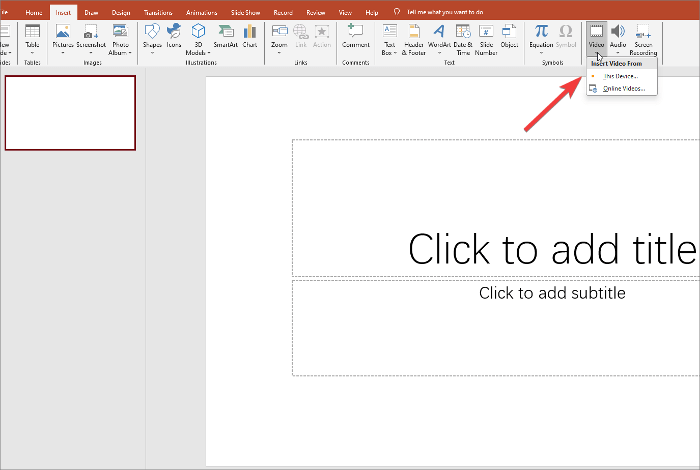Select the first slide thumbnail
The height and width of the screenshot is (470, 700).
(x=70, y=113)
